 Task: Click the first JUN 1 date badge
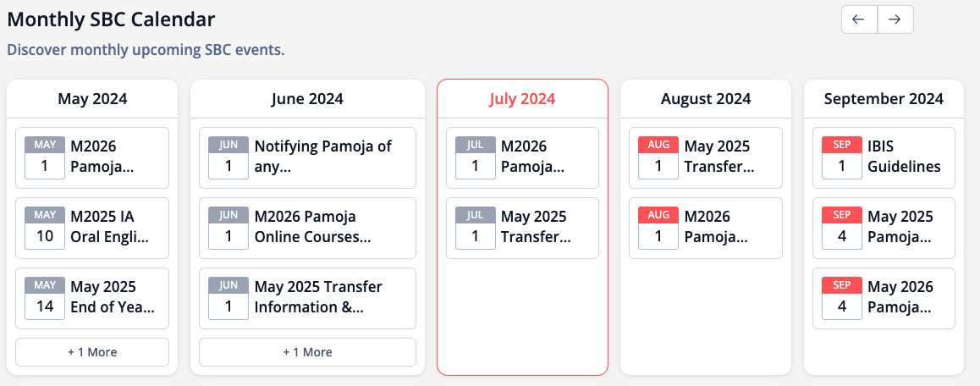tap(228, 157)
